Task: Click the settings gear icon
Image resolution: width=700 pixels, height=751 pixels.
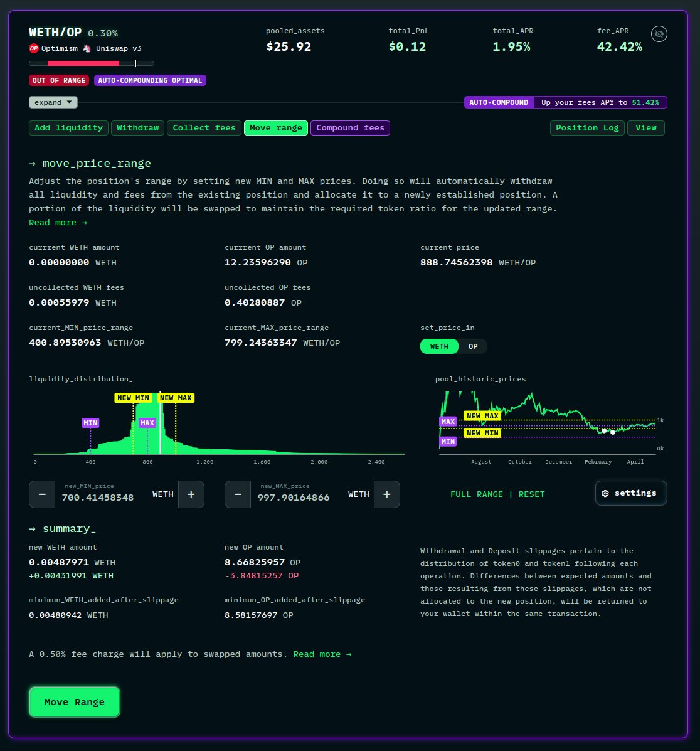Action: [605, 493]
